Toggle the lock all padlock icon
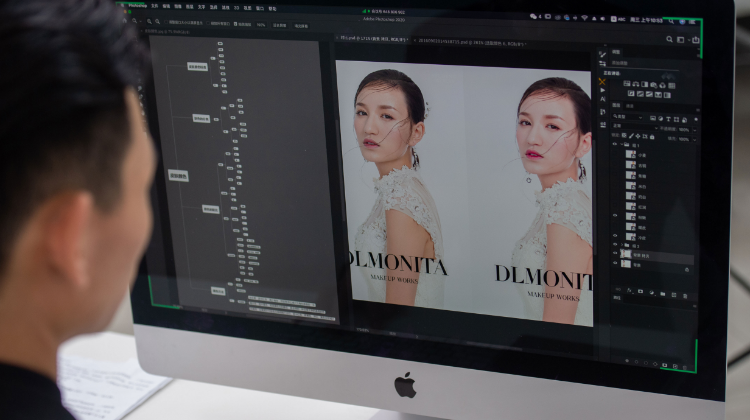 click(x=652, y=137)
